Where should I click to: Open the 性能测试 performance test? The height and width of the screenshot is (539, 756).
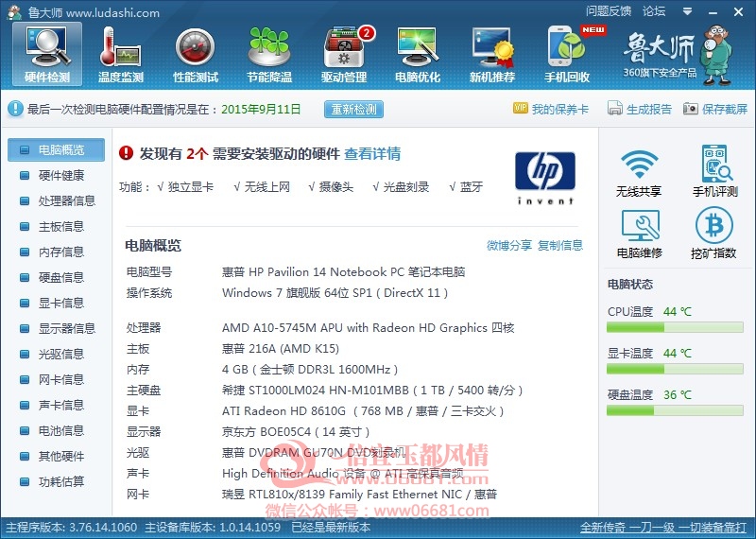pyautogui.click(x=196, y=54)
